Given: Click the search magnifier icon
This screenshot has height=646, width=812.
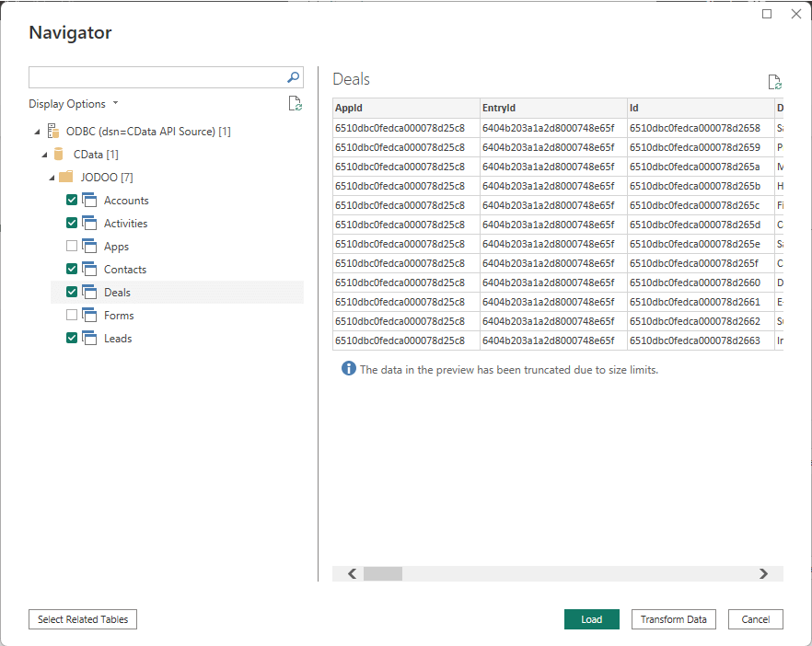Looking at the screenshot, I should pyautogui.click(x=293, y=77).
